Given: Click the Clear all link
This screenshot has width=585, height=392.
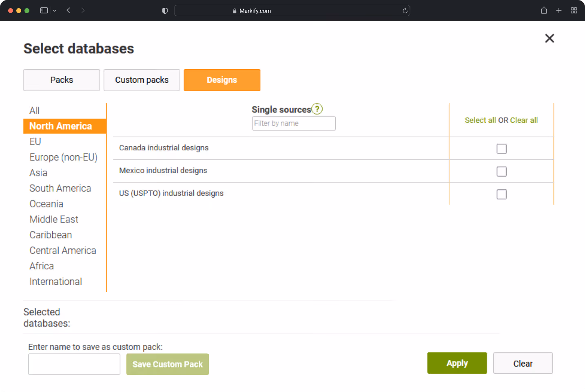Looking at the screenshot, I should pyautogui.click(x=524, y=120).
